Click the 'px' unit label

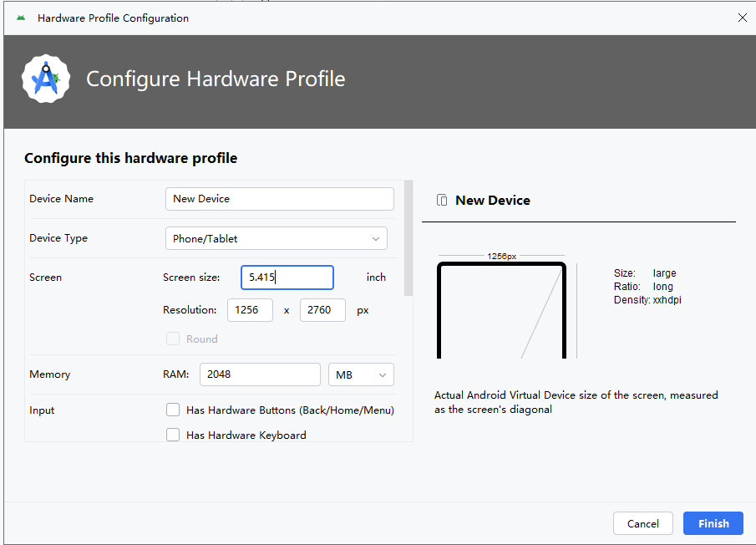tap(363, 311)
